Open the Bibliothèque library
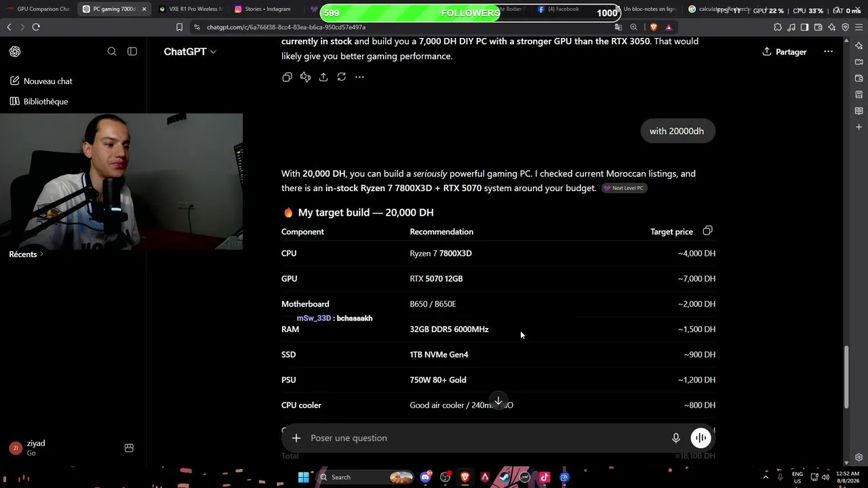 (39, 102)
